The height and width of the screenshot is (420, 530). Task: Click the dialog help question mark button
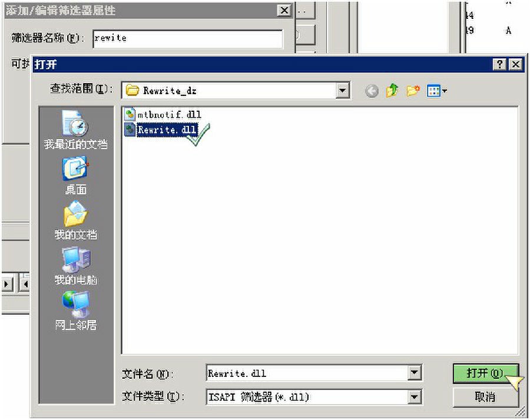499,64
